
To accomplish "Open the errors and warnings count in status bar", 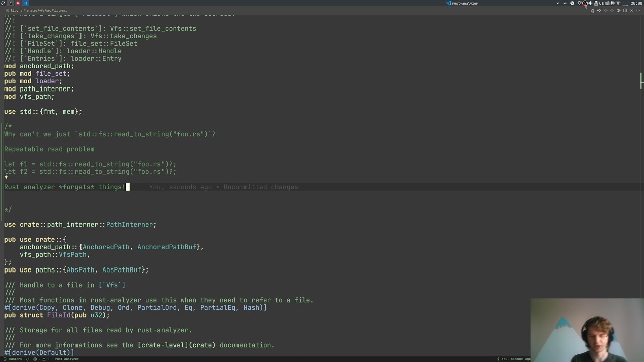I will click(41, 359).
